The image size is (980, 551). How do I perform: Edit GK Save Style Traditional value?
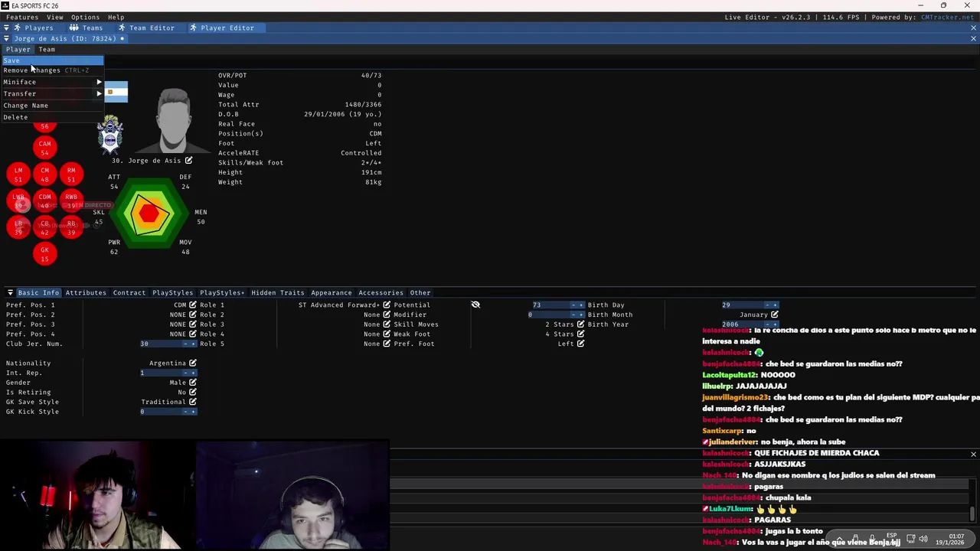click(x=192, y=402)
